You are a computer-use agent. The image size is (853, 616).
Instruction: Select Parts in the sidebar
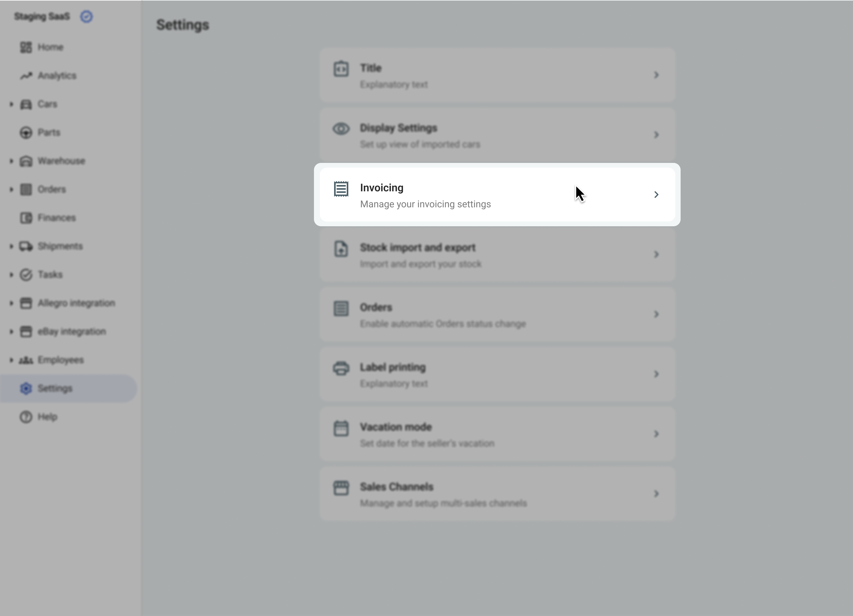click(49, 132)
